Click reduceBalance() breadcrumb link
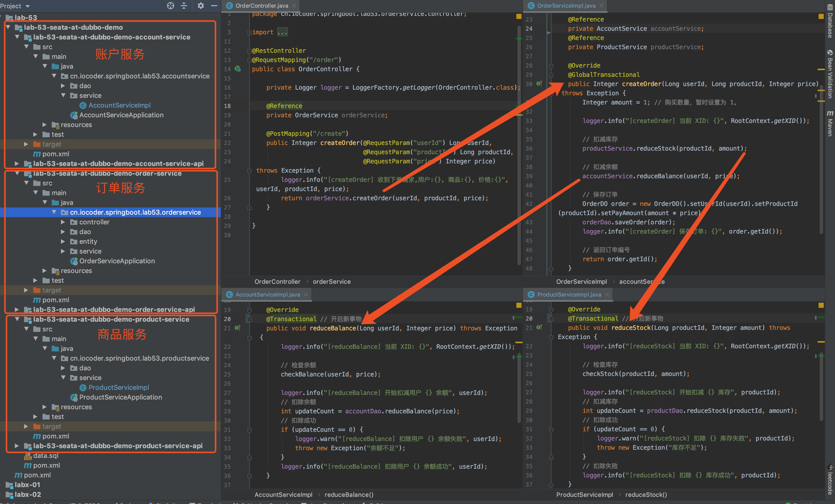The width and height of the screenshot is (835, 504). (349, 495)
